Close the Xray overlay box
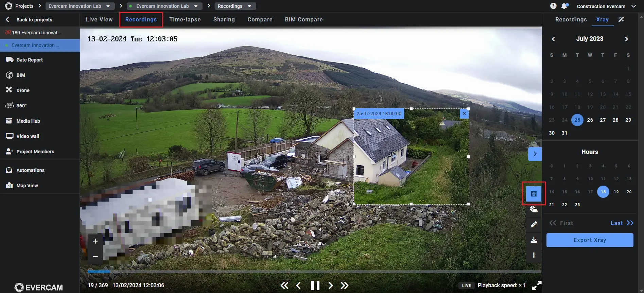The width and height of the screenshot is (644, 293). point(464,114)
